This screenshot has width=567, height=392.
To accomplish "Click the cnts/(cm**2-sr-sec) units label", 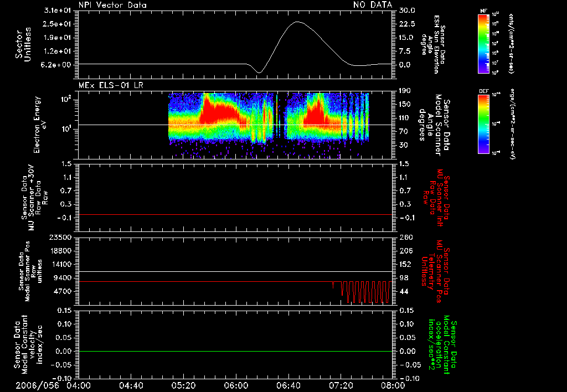I will pyautogui.click(x=511, y=43).
